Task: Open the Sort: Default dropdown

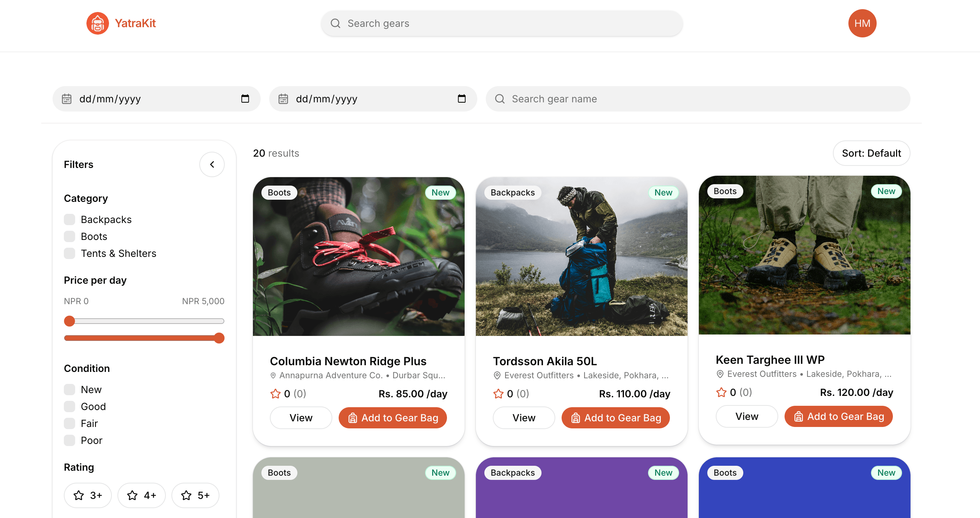Action: point(871,153)
